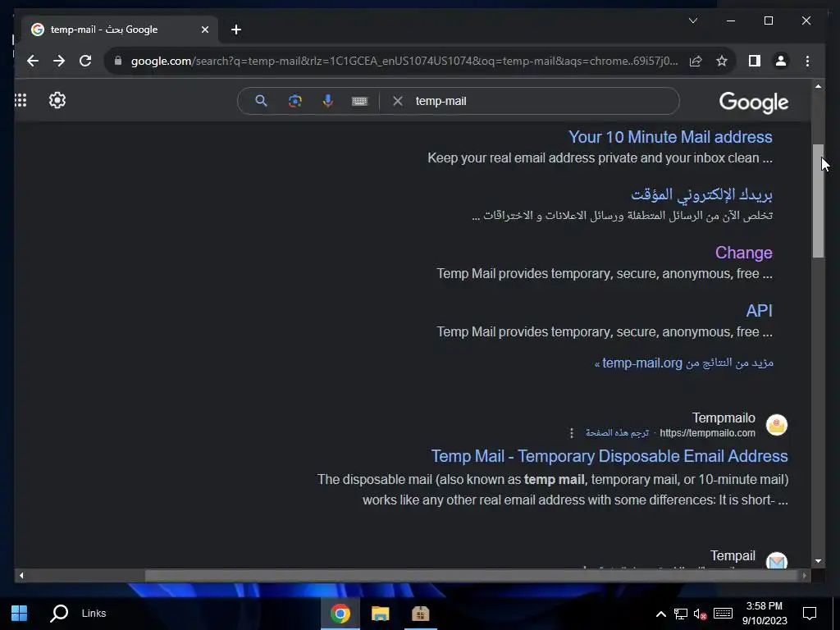Open the Google apps grid
This screenshot has width=840, height=630.
21,100
